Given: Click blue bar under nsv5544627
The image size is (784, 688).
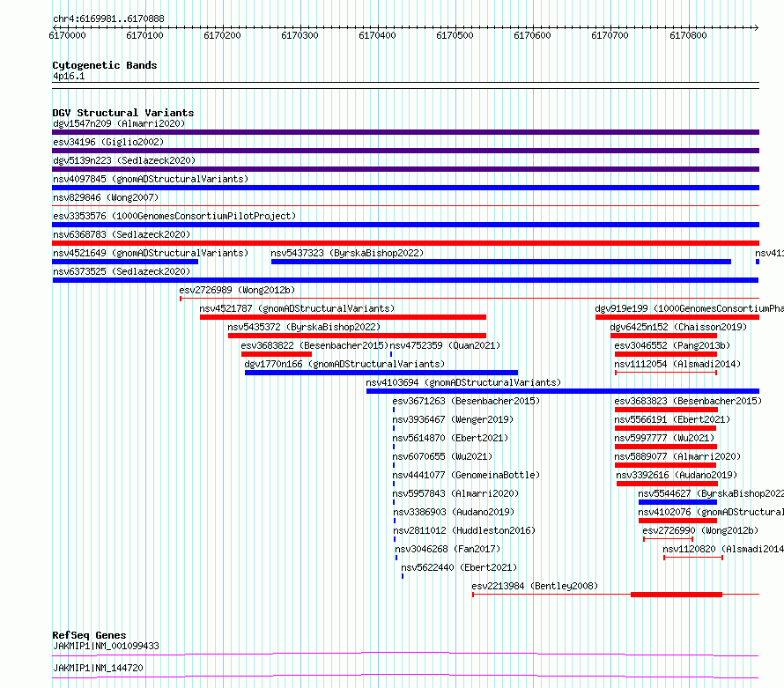Looking at the screenshot, I should [x=677, y=502].
